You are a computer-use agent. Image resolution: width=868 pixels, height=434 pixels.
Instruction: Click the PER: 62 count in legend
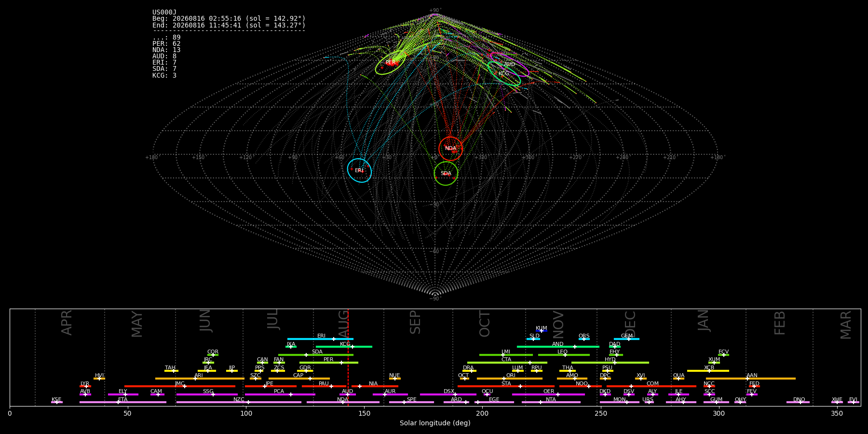(166, 44)
